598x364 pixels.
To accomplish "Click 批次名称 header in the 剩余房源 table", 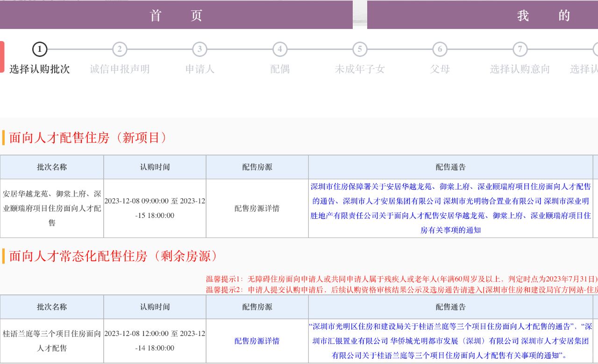I will pyautogui.click(x=52, y=307).
